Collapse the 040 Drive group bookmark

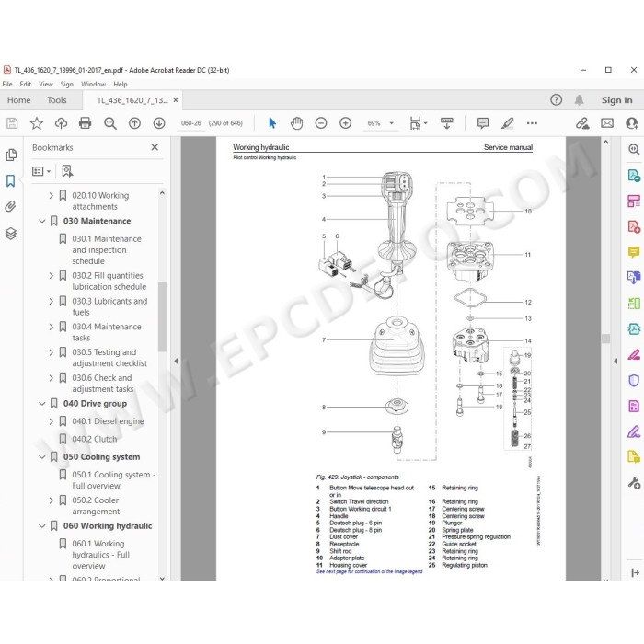click(x=42, y=404)
